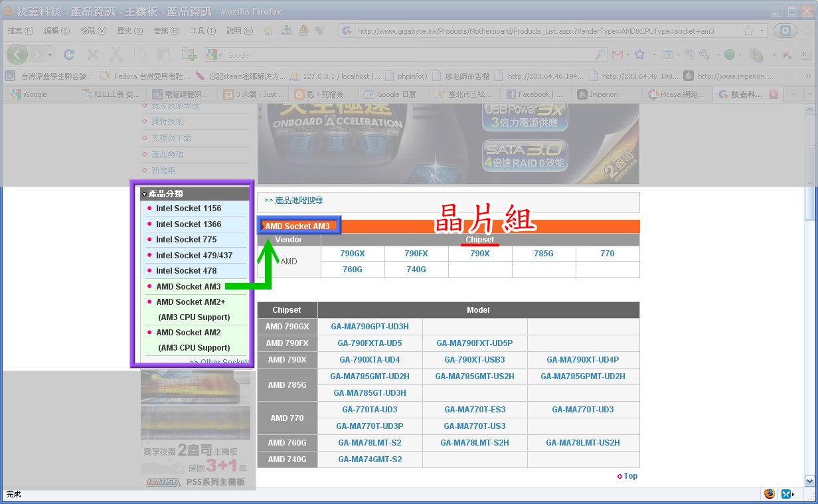818x504 pixels.
Task: Open the 檔案 (F) menu
Action: 21,31
